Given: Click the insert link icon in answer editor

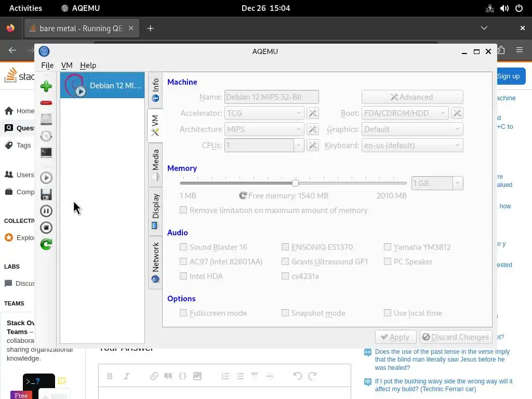Looking at the screenshot, I should click(154, 376).
